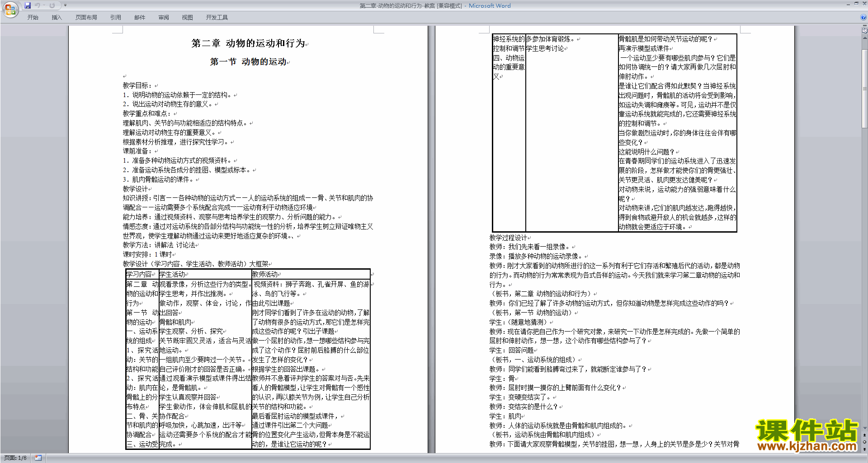Viewport: 868px width, 463px height.
Task: Open the 页面布局 ribbon tab
Action: pos(86,18)
